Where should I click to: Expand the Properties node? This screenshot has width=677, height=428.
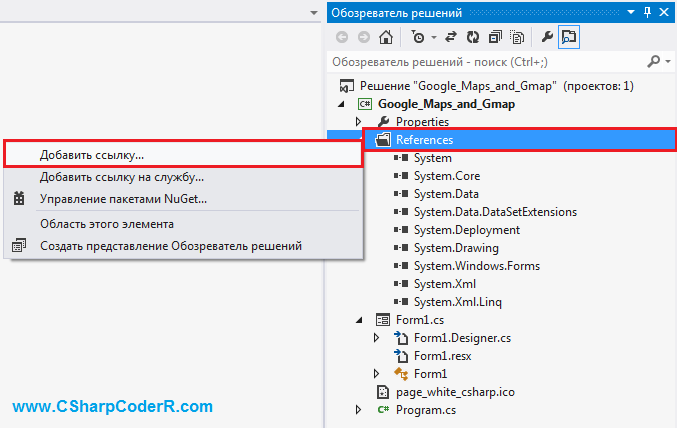[358, 122]
